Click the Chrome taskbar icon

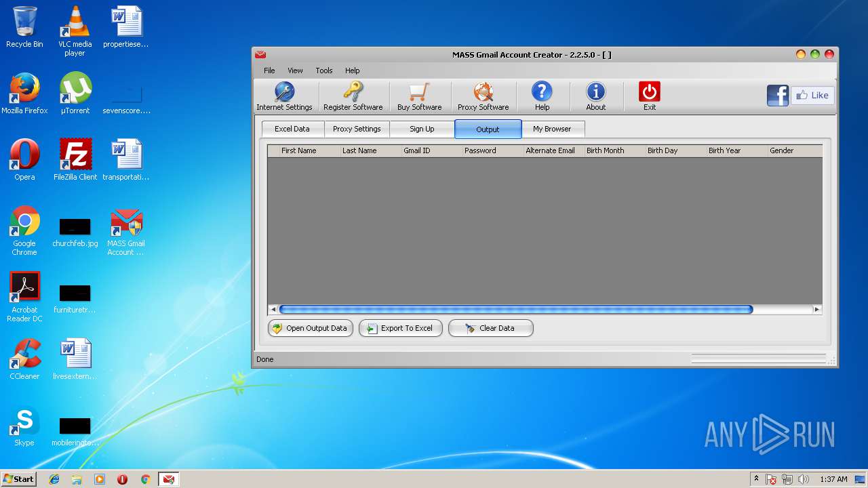(x=145, y=479)
